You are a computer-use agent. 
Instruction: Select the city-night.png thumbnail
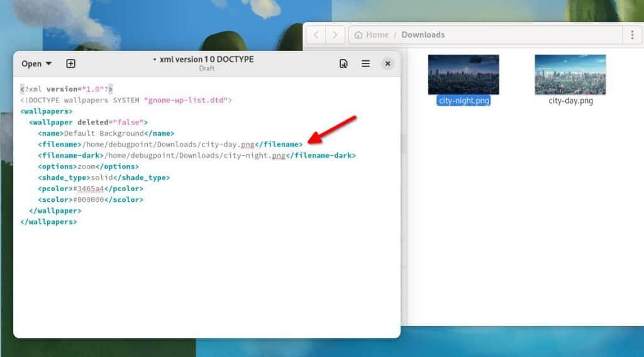[464, 74]
